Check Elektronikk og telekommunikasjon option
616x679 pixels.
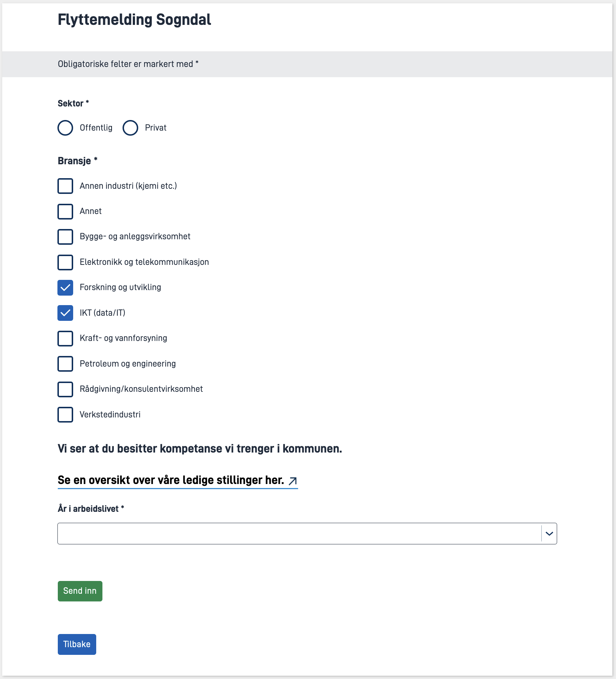[x=65, y=262]
